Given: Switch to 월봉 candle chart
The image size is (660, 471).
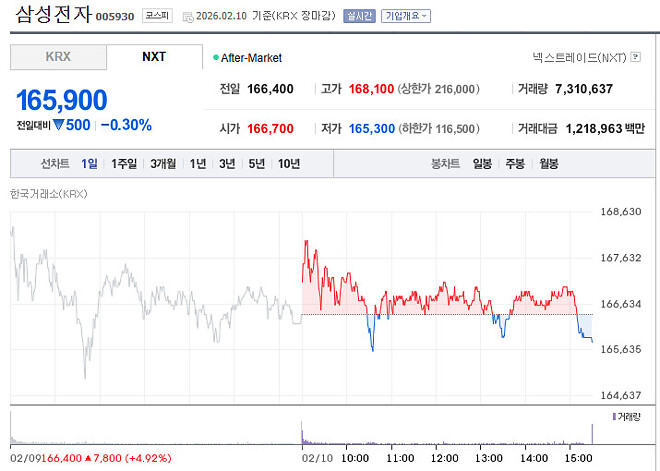Looking at the screenshot, I should (x=549, y=163).
